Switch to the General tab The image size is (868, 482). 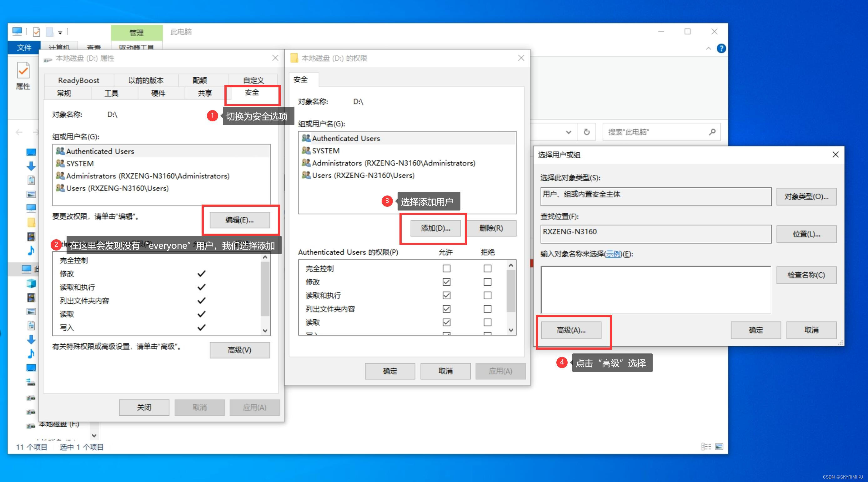[64, 93]
